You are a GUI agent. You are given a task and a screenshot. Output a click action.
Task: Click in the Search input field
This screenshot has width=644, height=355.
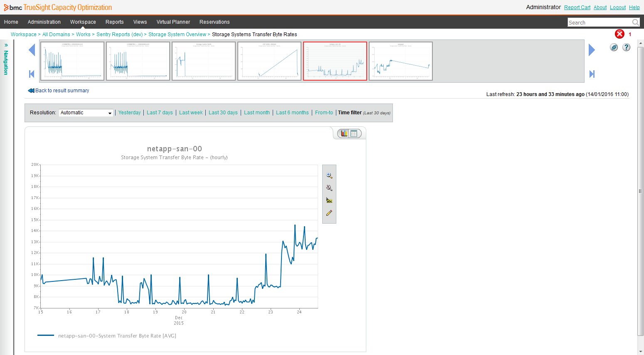pyautogui.click(x=600, y=22)
